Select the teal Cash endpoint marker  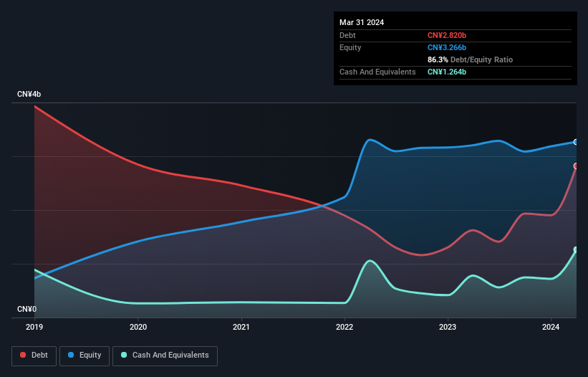[576, 250]
